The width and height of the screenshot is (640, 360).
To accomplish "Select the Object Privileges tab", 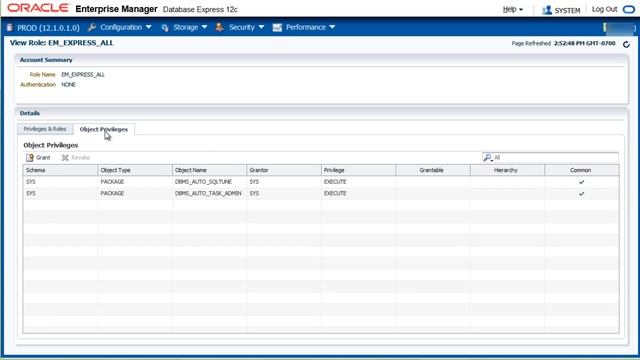I will pyautogui.click(x=104, y=129).
